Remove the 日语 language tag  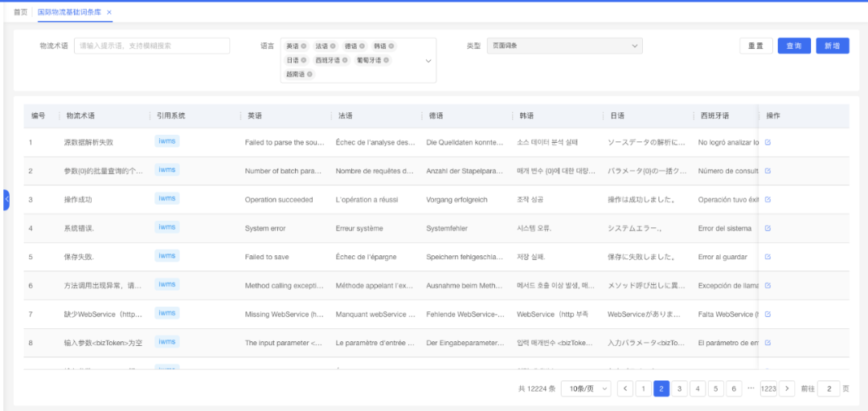[303, 60]
